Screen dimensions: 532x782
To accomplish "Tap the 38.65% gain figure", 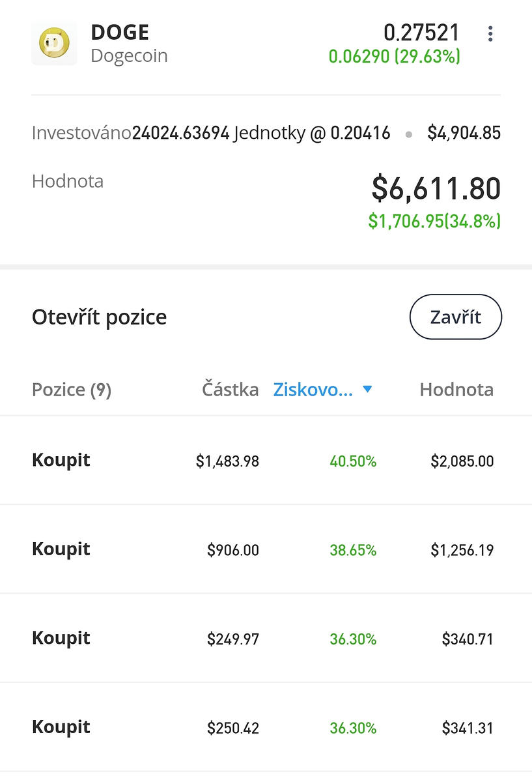I will (x=353, y=550).
